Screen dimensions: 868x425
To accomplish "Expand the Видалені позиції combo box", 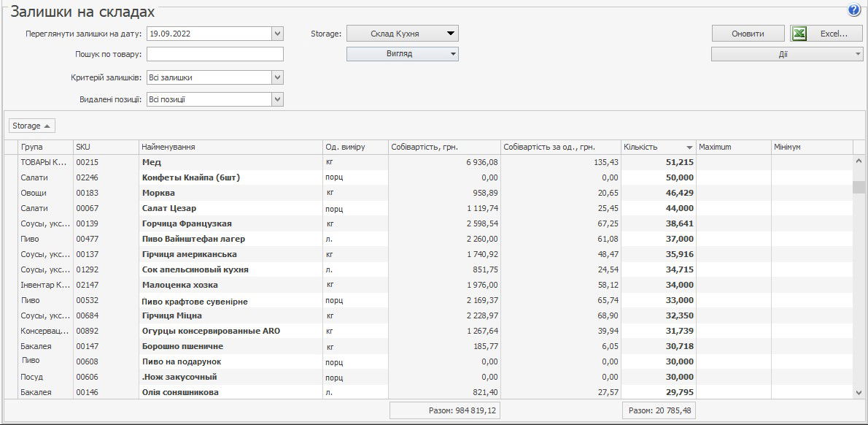I will click(277, 99).
